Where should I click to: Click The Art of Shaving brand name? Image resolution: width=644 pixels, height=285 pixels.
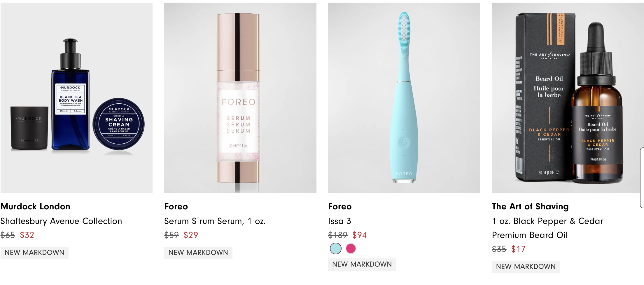530,206
